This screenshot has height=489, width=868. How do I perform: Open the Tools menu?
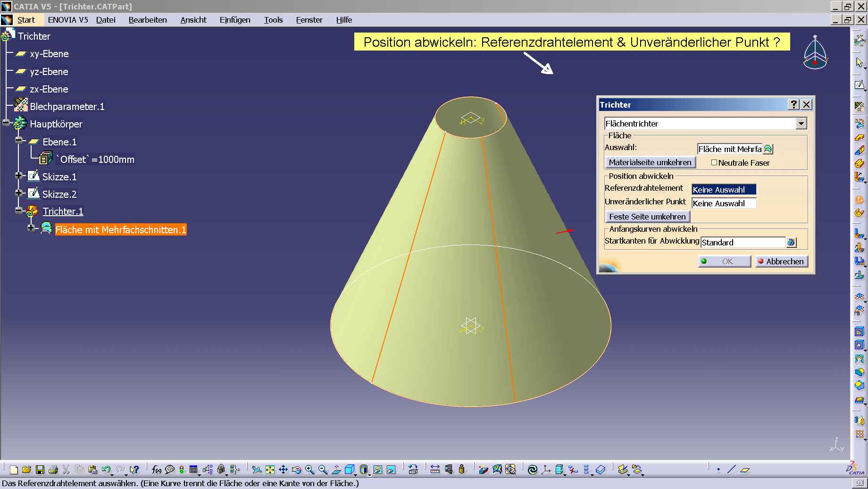coord(273,20)
